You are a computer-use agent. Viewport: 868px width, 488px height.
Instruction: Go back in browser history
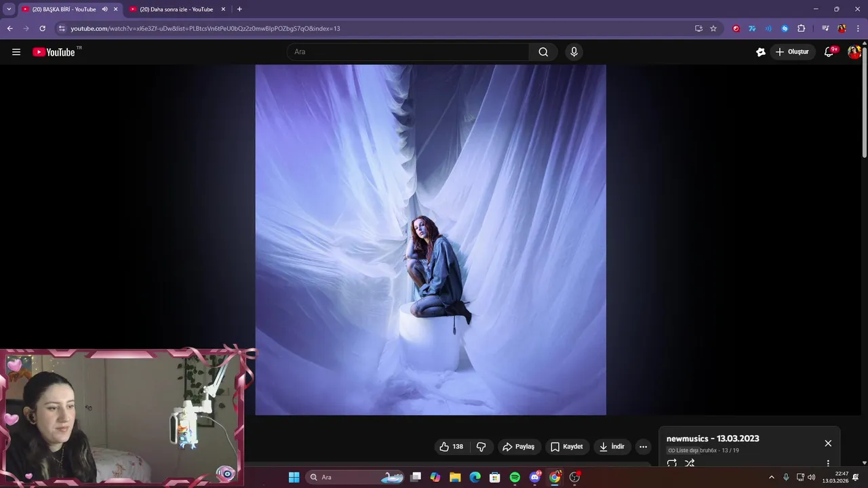pos(9,28)
